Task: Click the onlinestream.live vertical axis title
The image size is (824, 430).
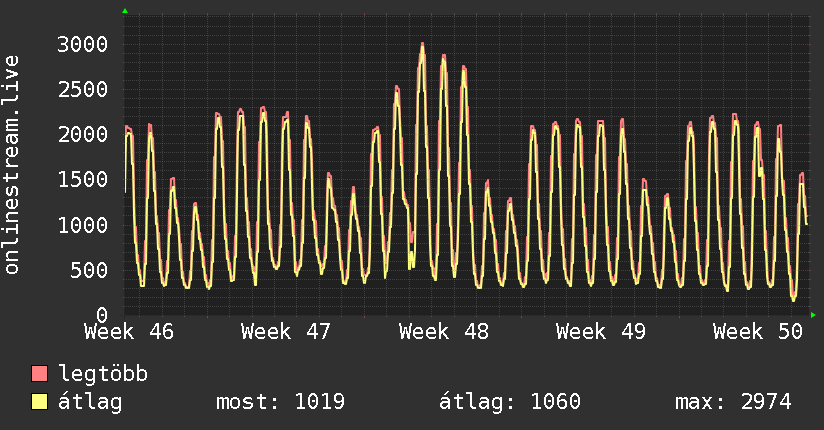Action: 11,165
